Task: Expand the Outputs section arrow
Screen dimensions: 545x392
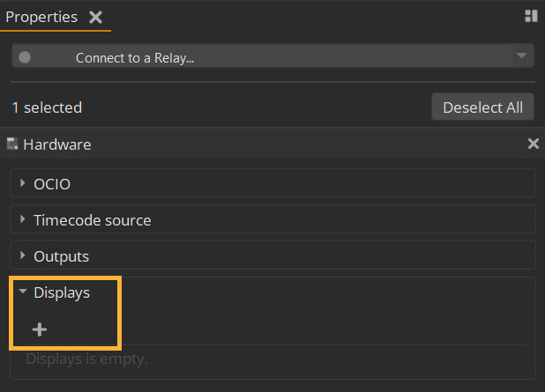Action: point(22,255)
